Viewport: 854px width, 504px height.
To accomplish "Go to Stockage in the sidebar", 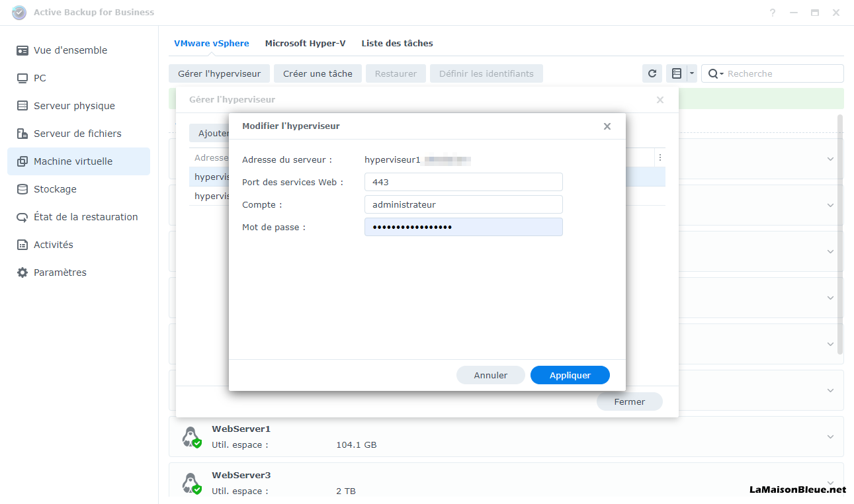I will click(x=79, y=189).
